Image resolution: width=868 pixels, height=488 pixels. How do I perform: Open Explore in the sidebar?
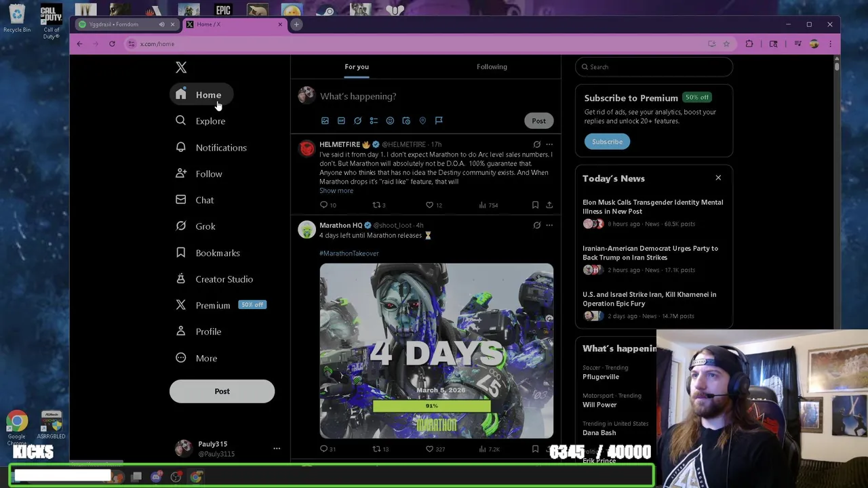coord(201,121)
